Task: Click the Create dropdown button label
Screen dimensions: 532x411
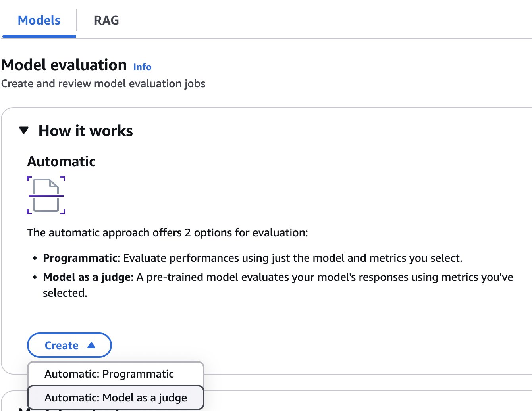Action: (62, 346)
